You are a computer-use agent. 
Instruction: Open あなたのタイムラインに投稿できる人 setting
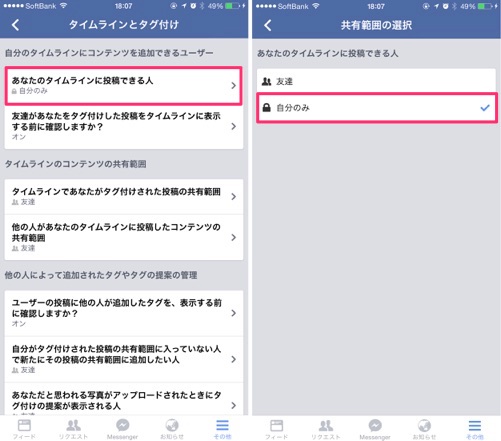pyautogui.click(x=123, y=86)
